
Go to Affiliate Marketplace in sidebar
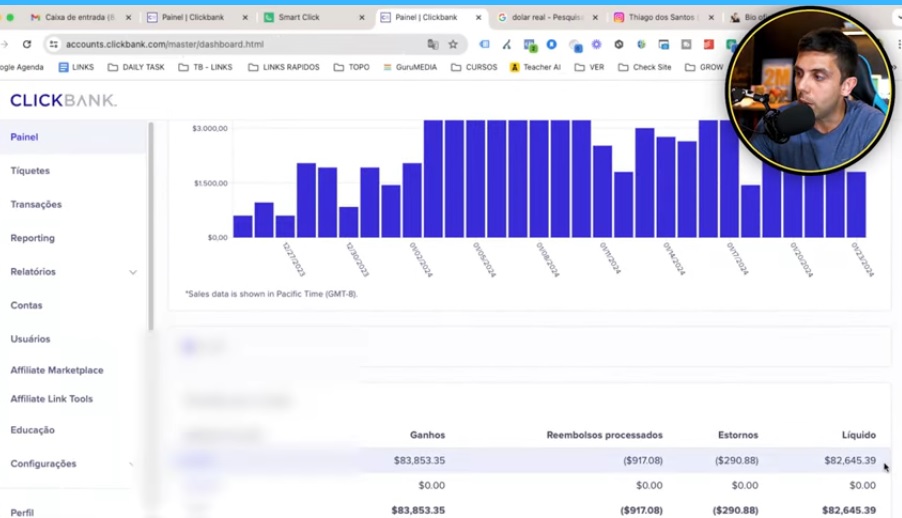(57, 370)
